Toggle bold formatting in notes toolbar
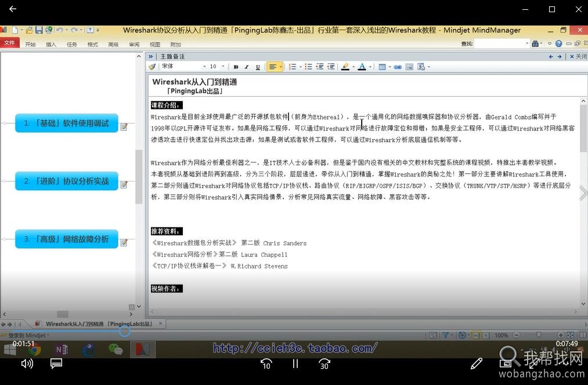The height and width of the screenshot is (385, 588). [236, 67]
